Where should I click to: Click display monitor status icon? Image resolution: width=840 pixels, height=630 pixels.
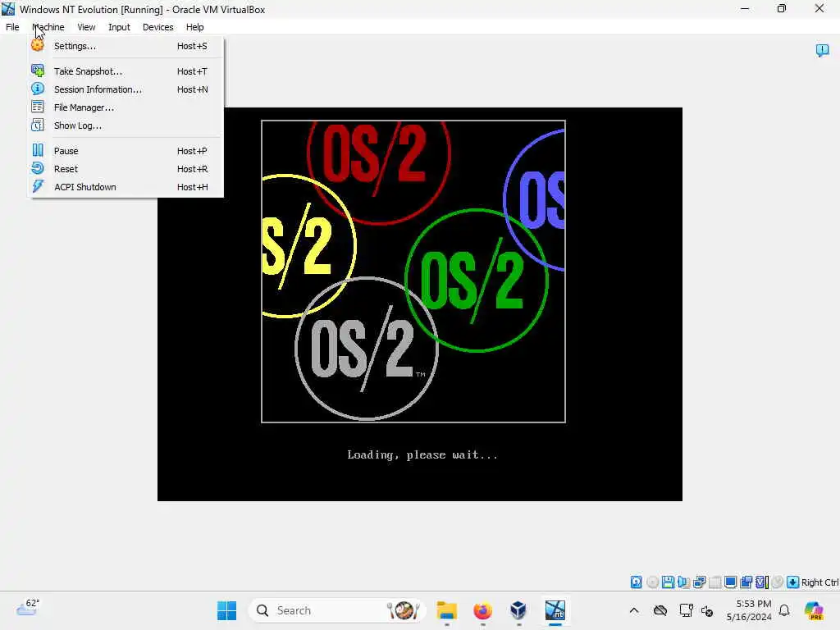pos(730,582)
